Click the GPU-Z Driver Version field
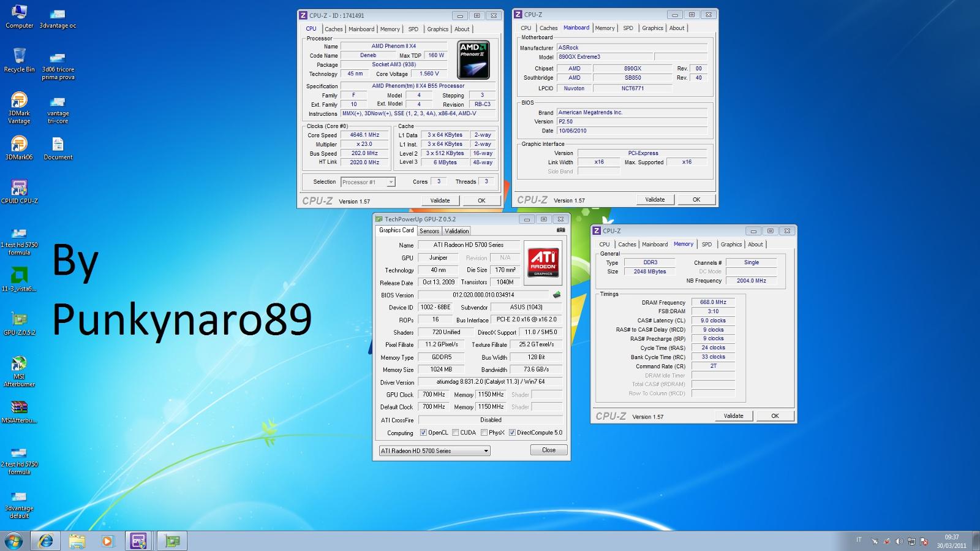The height and width of the screenshot is (551, 980). [x=490, y=382]
